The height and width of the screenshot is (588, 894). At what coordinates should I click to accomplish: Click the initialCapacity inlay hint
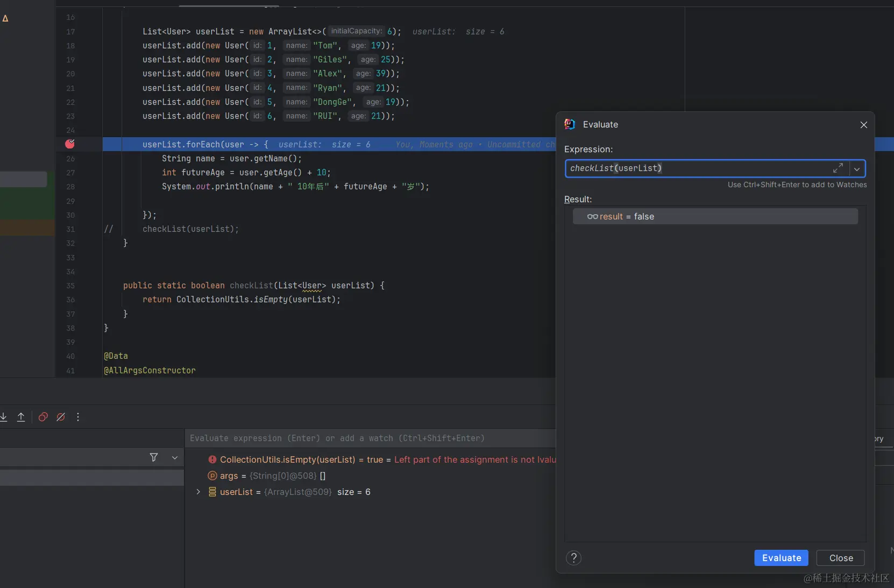(356, 31)
